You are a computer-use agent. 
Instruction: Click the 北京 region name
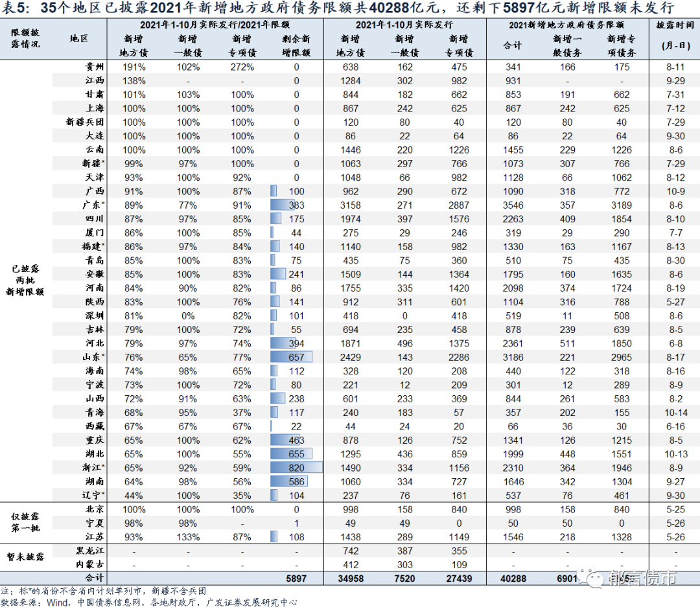tap(95, 509)
